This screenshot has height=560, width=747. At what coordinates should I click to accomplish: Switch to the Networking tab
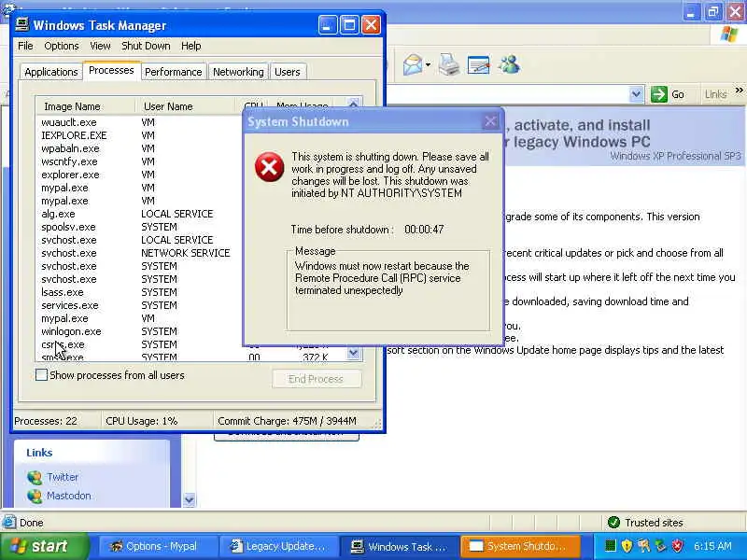pyautogui.click(x=238, y=72)
